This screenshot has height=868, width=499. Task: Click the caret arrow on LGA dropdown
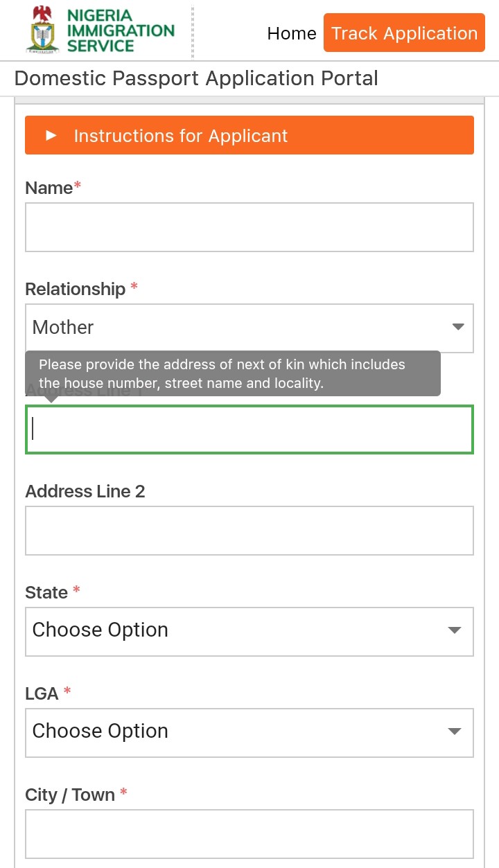click(x=455, y=732)
